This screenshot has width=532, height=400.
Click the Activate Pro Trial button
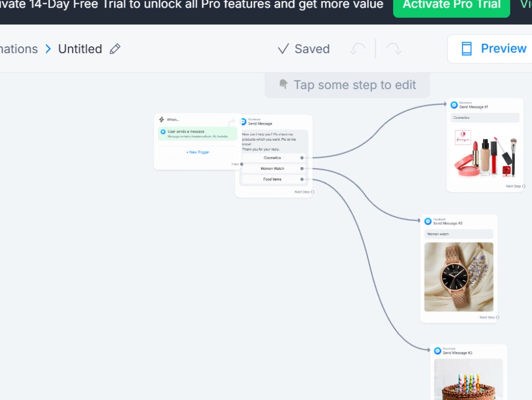click(452, 5)
